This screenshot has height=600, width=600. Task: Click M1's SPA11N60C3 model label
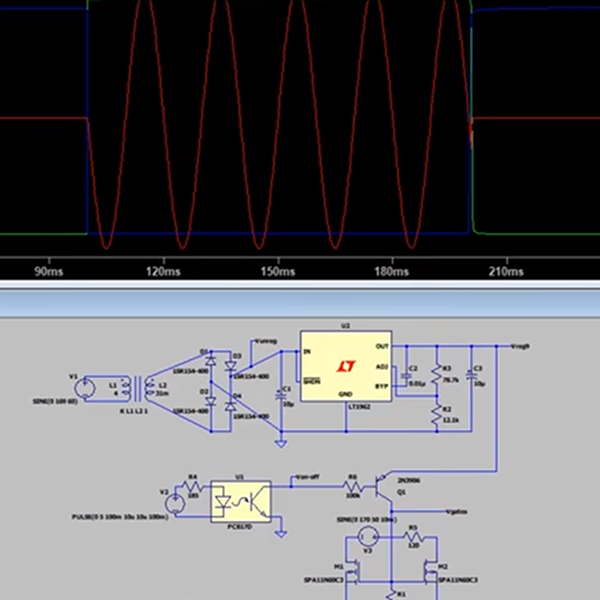[x=324, y=580]
